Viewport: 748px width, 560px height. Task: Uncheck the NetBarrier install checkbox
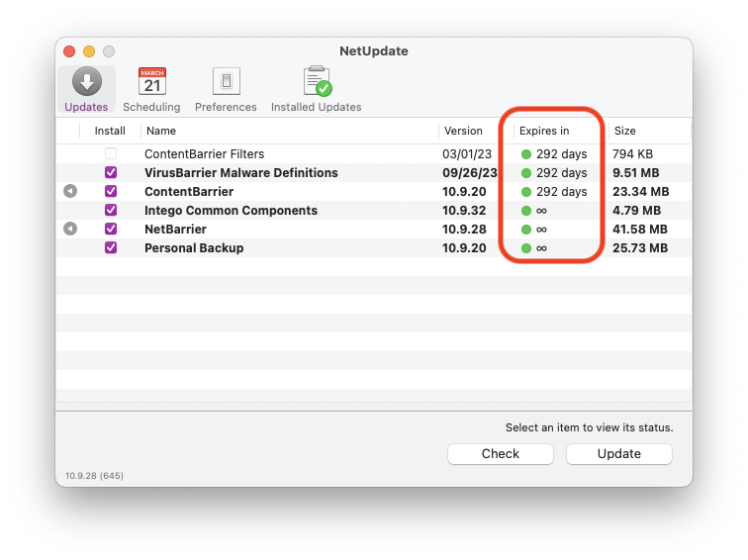pyautogui.click(x=111, y=229)
